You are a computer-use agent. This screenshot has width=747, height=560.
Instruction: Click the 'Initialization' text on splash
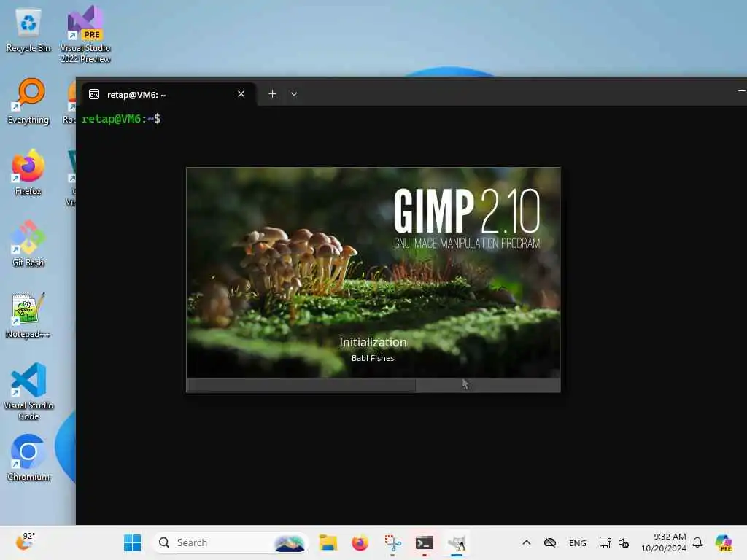[373, 343]
